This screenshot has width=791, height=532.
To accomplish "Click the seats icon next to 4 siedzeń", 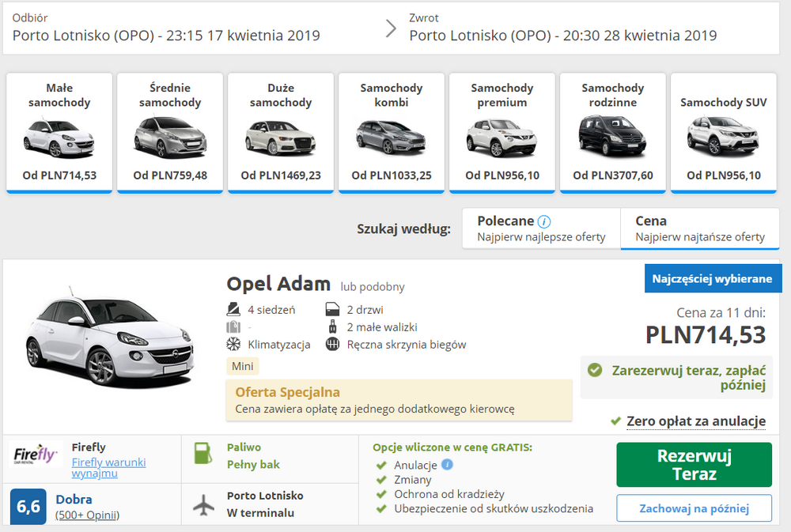I will [233, 309].
